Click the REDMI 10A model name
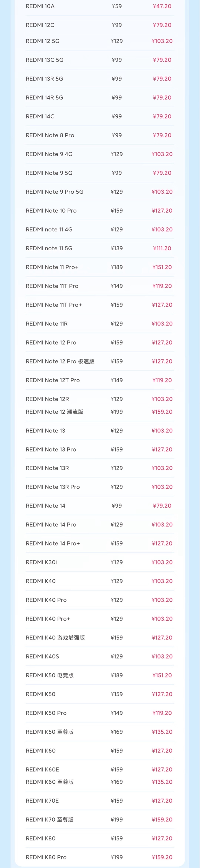200x868 pixels. tap(40, 6)
